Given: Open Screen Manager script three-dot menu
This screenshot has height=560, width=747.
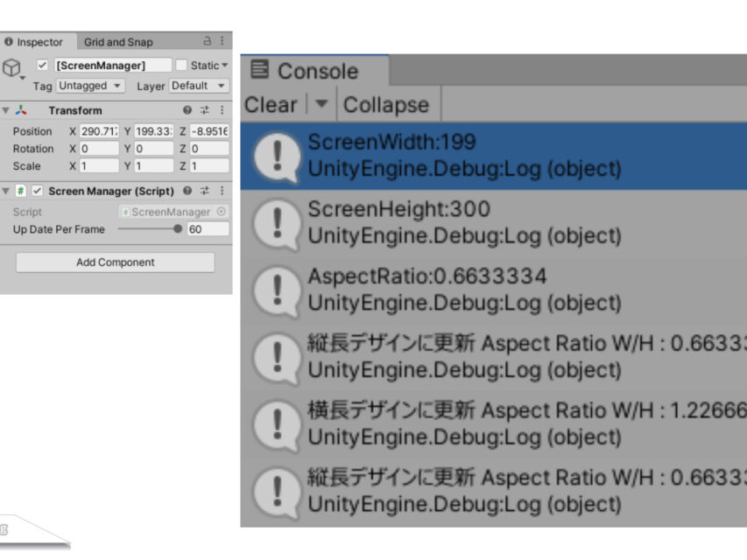Looking at the screenshot, I should (x=222, y=191).
